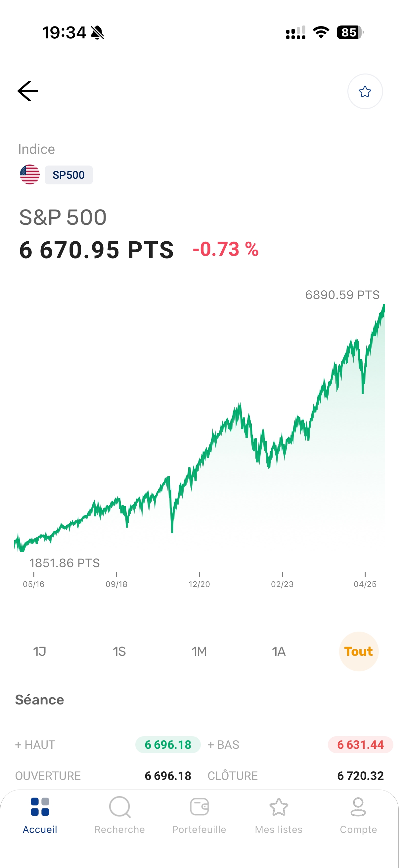Select the 1J time range
399x868 pixels.
coord(40,651)
